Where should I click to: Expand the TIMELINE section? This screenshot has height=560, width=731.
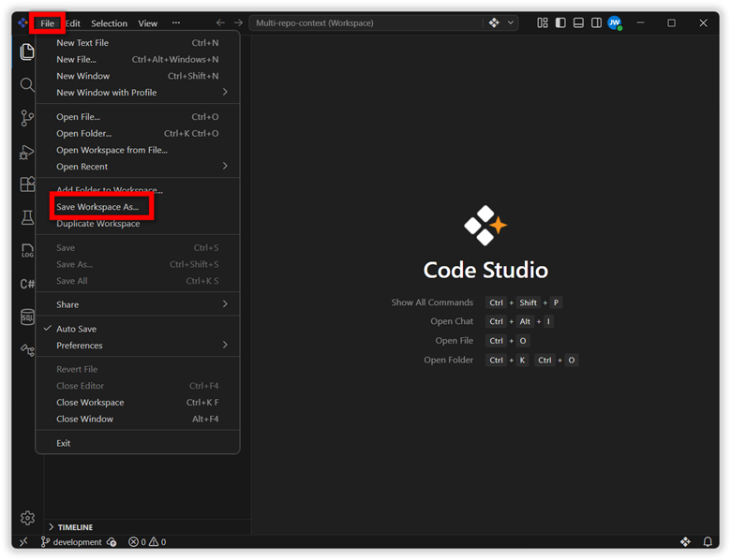71,527
